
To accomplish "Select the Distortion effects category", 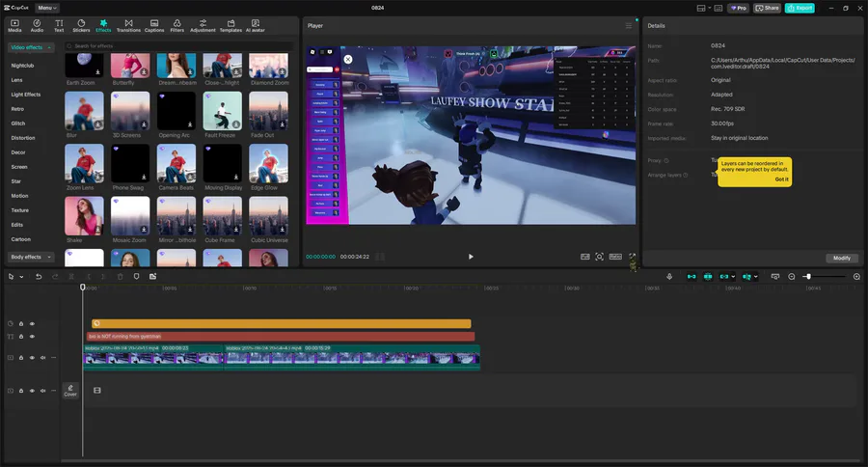I will click(x=23, y=138).
